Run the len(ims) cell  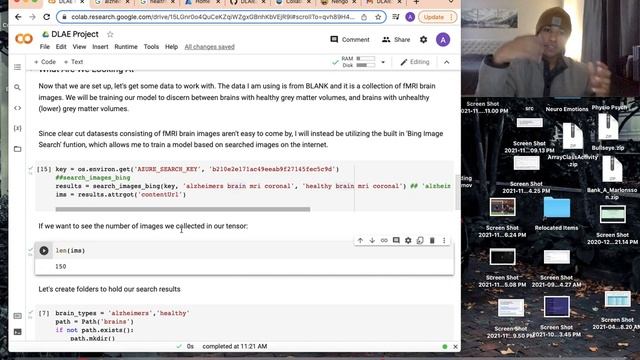click(x=44, y=250)
